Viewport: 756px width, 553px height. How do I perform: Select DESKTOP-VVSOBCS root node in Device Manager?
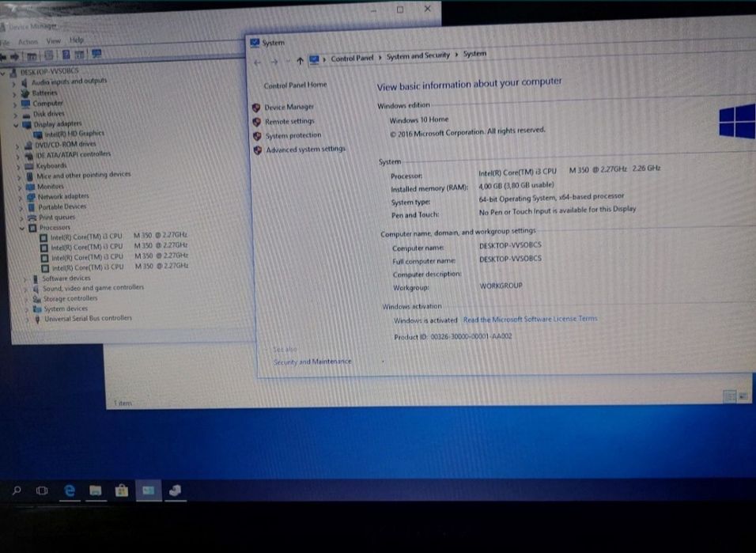50,71
